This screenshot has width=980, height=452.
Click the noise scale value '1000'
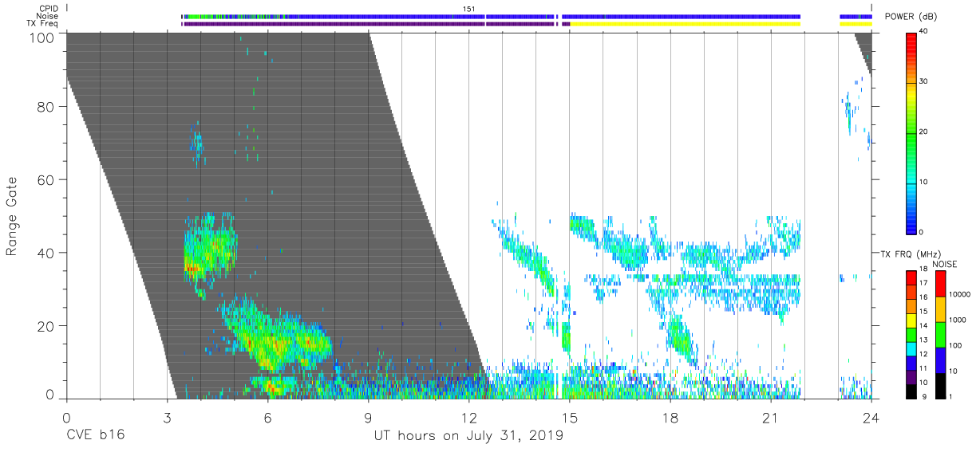tap(958, 320)
